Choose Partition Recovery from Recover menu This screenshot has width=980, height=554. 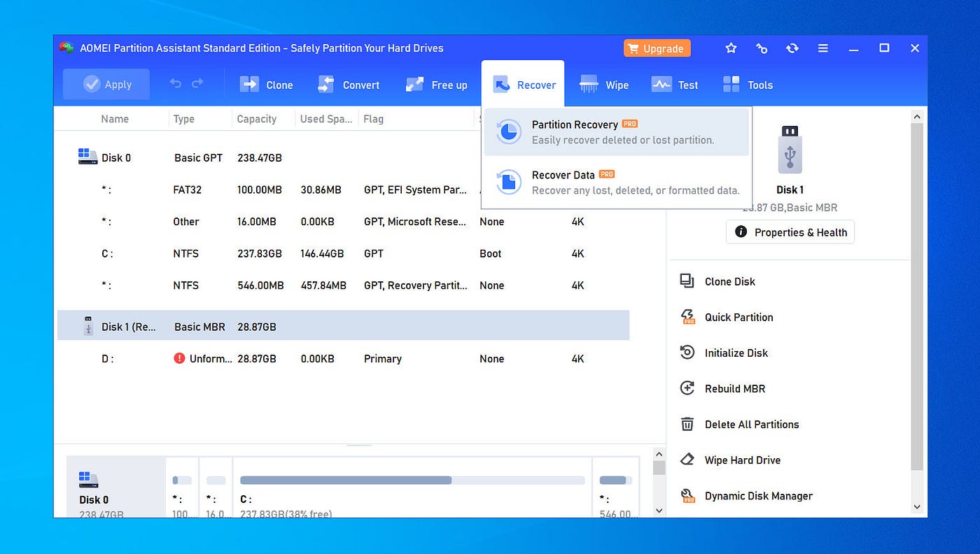click(x=617, y=132)
